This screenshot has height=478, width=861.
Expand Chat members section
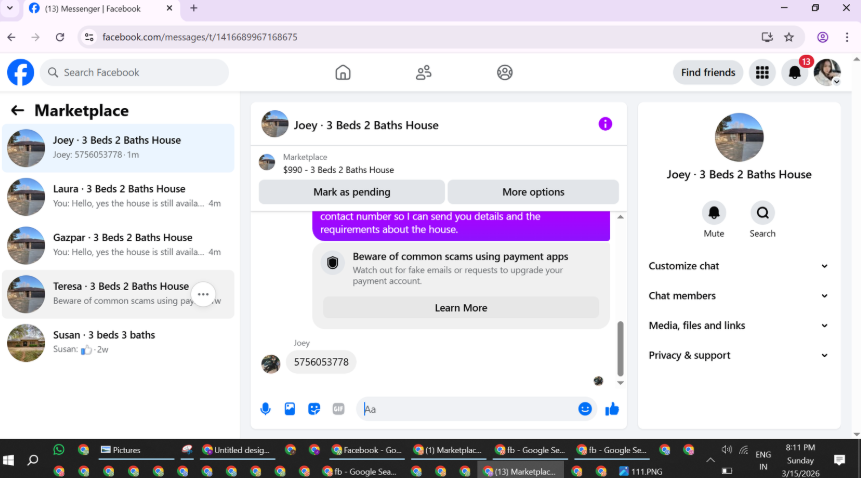coord(739,296)
